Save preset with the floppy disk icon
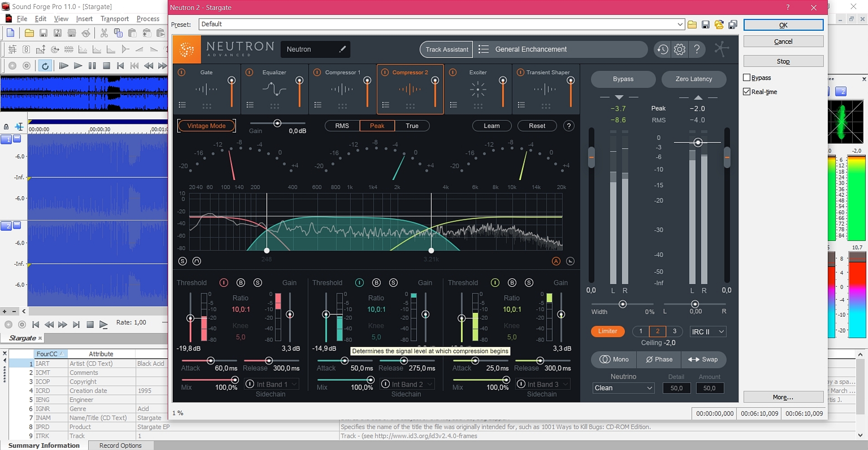Viewport: 868px width, 450px height. tap(706, 24)
